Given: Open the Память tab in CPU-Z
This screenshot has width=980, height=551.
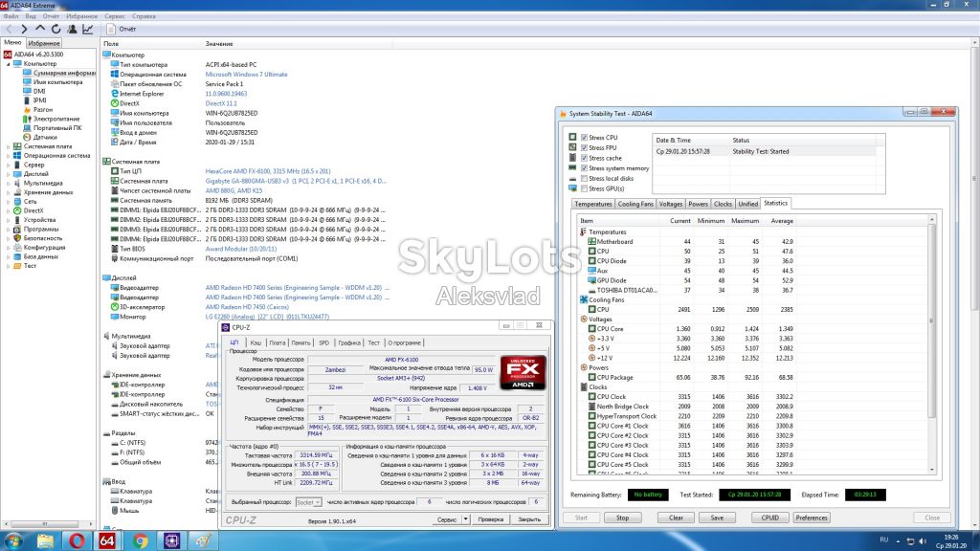Looking at the screenshot, I should pyautogui.click(x=301, y=343).
